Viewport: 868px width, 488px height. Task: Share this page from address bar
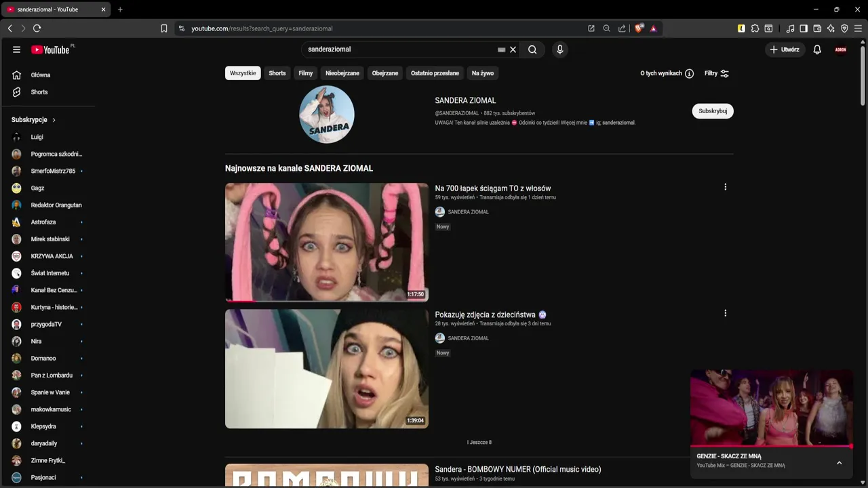pyautogui.click(x=622, y=28)
